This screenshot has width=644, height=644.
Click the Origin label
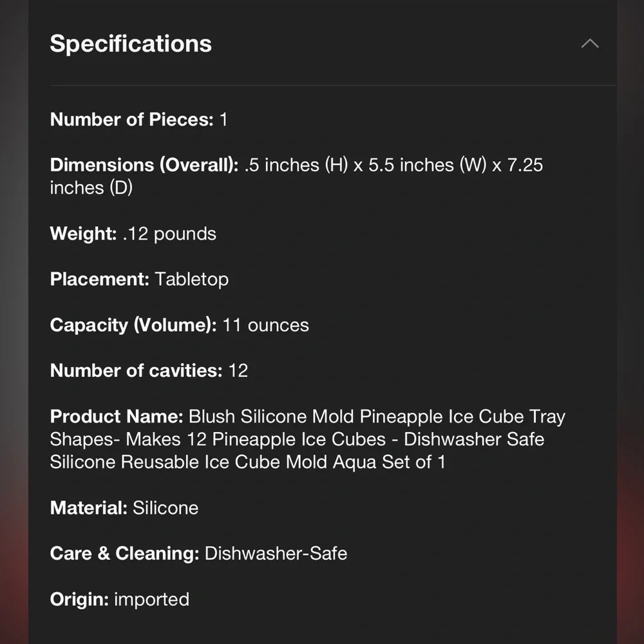(x=79, y=599)
